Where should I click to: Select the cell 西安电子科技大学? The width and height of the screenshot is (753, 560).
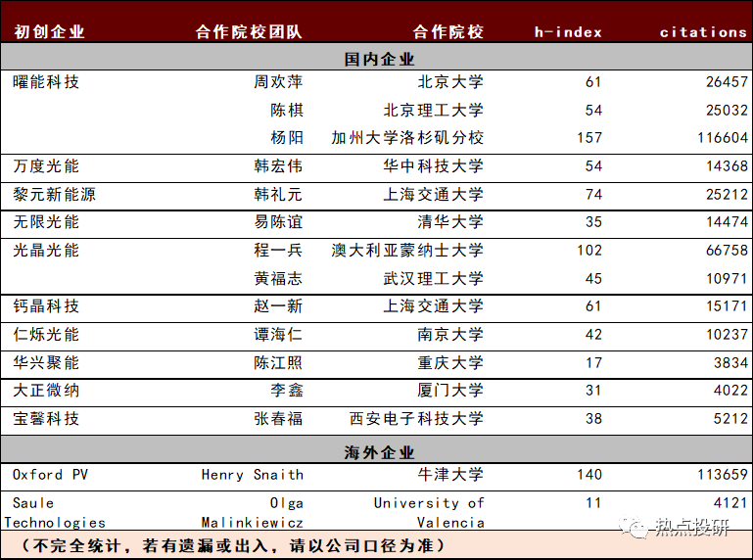[x=416, y=418]
